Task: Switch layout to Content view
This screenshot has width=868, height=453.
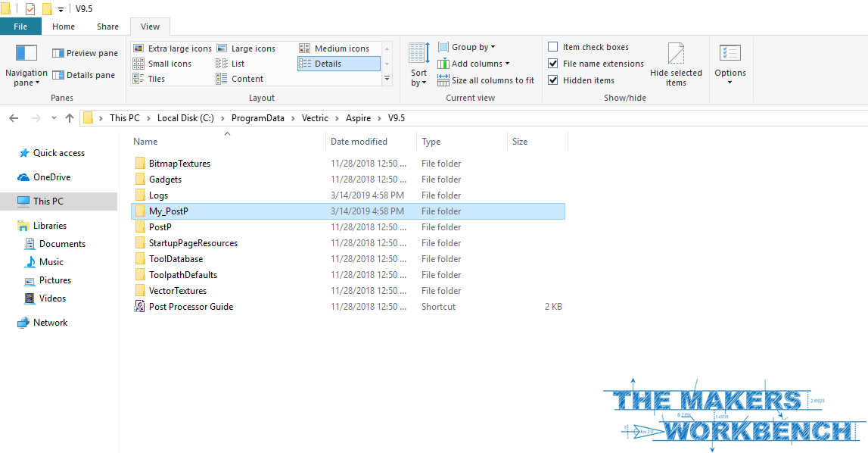Action: [x=240, y=79]
